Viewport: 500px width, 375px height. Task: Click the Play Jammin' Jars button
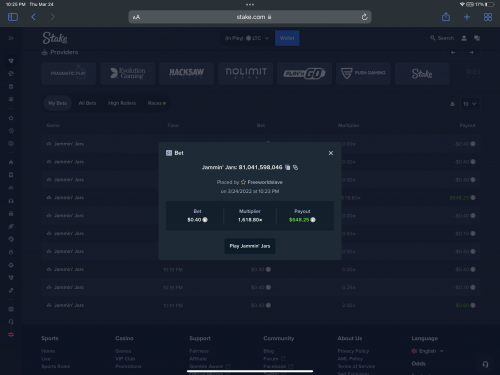click(250, 246)
